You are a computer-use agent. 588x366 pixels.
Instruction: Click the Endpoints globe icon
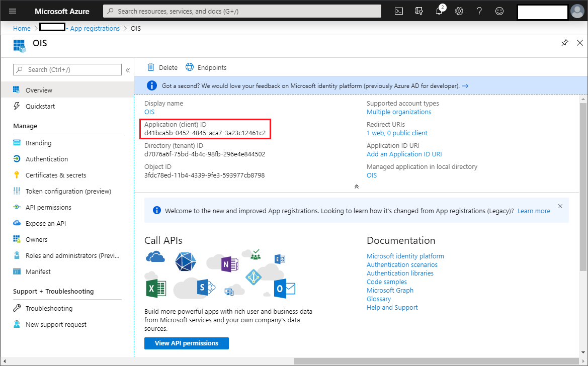[x=190, y=67]
